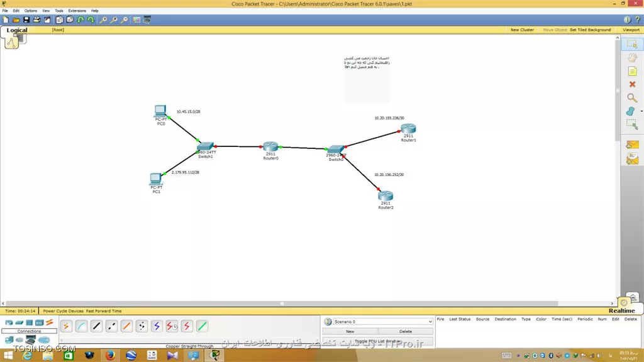
Task: Click Set Tiled Background
Action: click(x=590, y=30)
